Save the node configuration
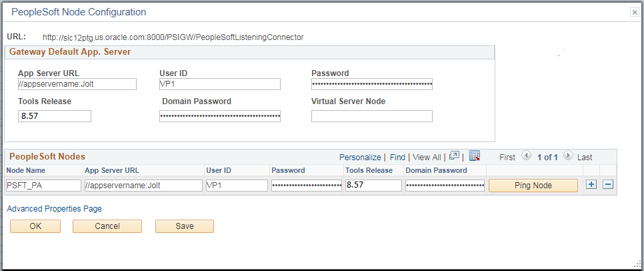 point(185,226)
